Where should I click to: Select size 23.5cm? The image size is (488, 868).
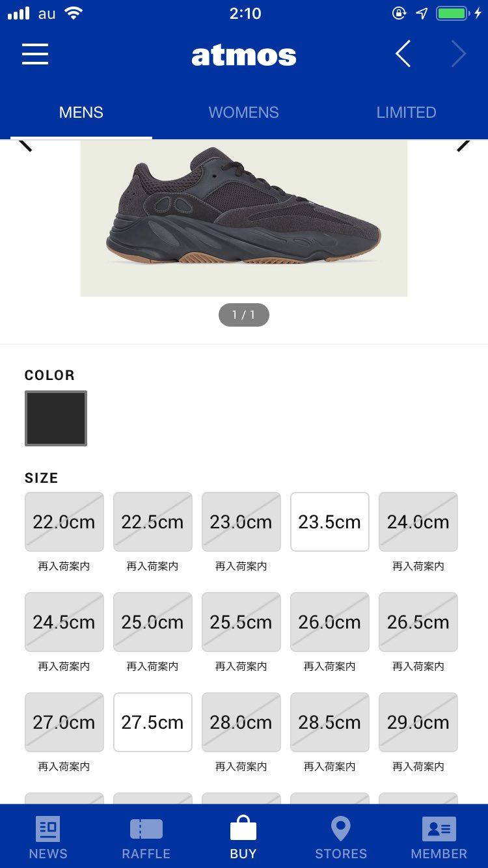click(330, 522)
